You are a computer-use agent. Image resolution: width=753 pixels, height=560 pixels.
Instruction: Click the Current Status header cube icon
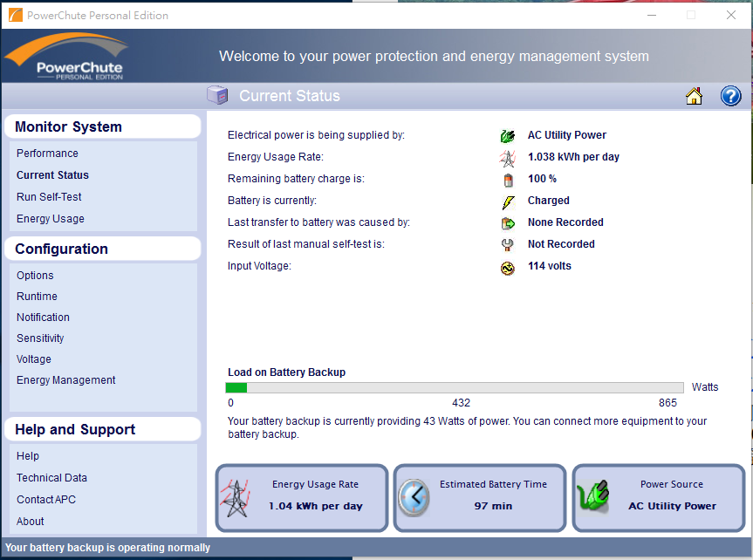(x=217, y=95)
